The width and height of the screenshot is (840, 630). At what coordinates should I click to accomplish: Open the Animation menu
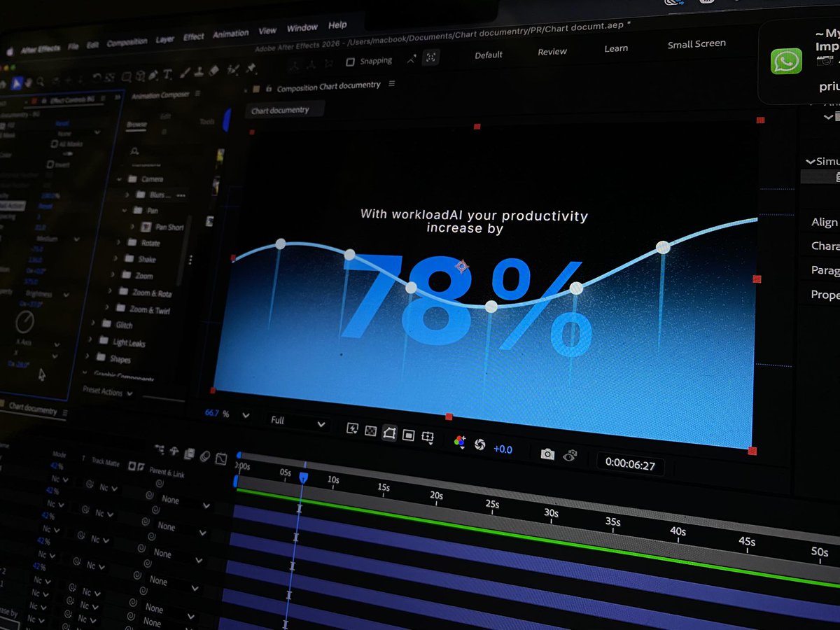[x=231, y=34]
